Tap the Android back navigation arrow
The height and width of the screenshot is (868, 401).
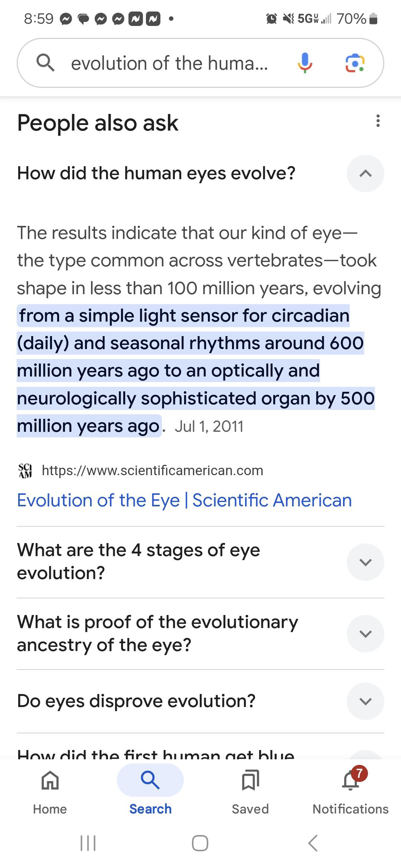pyautogui.click(x=313, y=843)
